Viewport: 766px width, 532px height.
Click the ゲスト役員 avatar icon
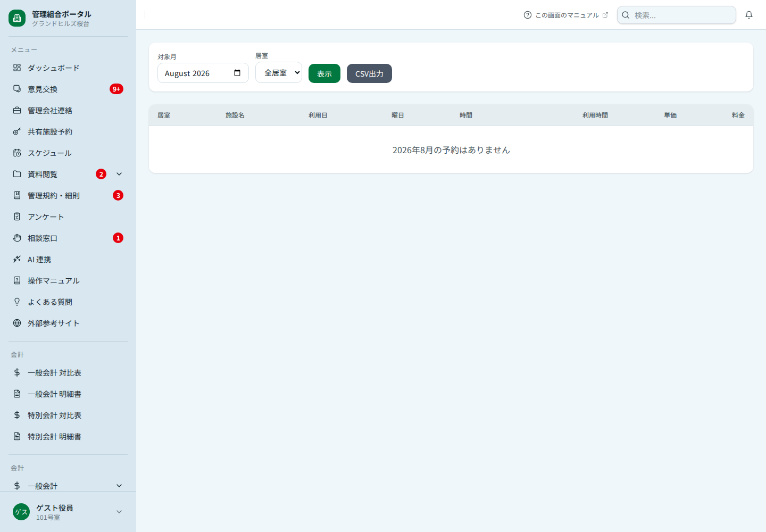point(21,512)
